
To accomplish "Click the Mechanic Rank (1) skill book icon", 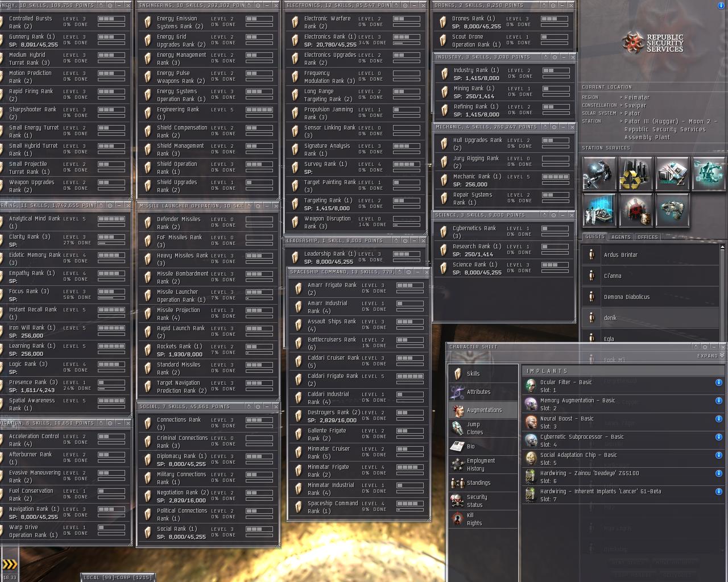I will coord(444,180).
